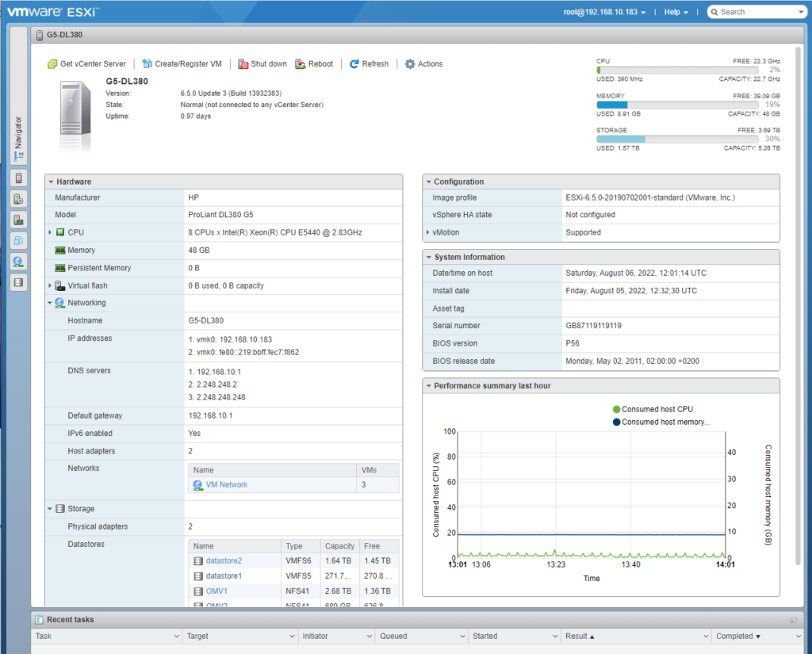Open the Queued column dropdown
Screen dimensions: 812x654
coord(462,637)
